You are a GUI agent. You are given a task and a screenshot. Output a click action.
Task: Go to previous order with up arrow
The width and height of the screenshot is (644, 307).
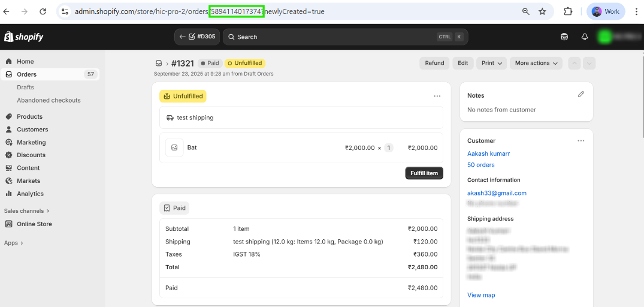pyautogui.click(x=575, y=63)
